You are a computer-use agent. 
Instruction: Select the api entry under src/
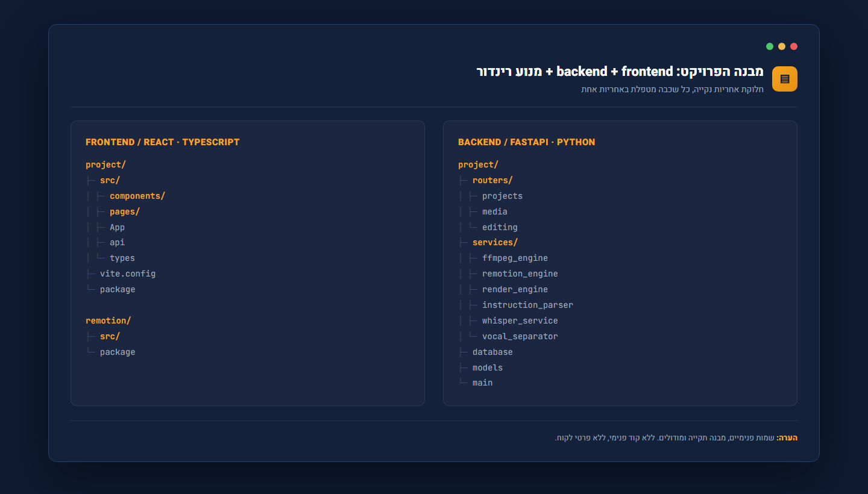click(x=118, y=242)
